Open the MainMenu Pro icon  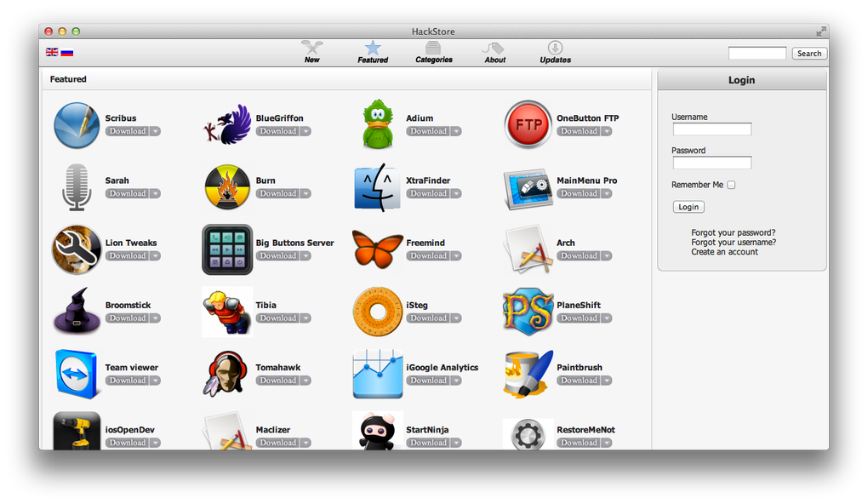[528, 189]
